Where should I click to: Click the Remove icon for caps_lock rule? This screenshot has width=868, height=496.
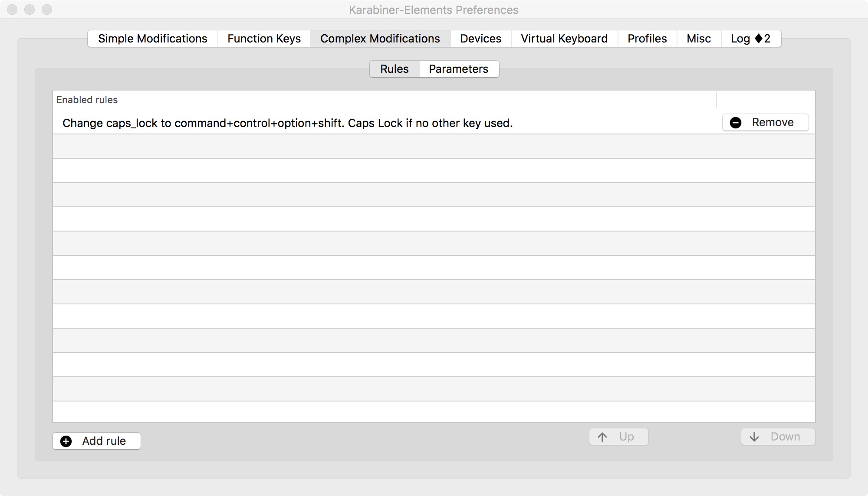coord(735,122)
